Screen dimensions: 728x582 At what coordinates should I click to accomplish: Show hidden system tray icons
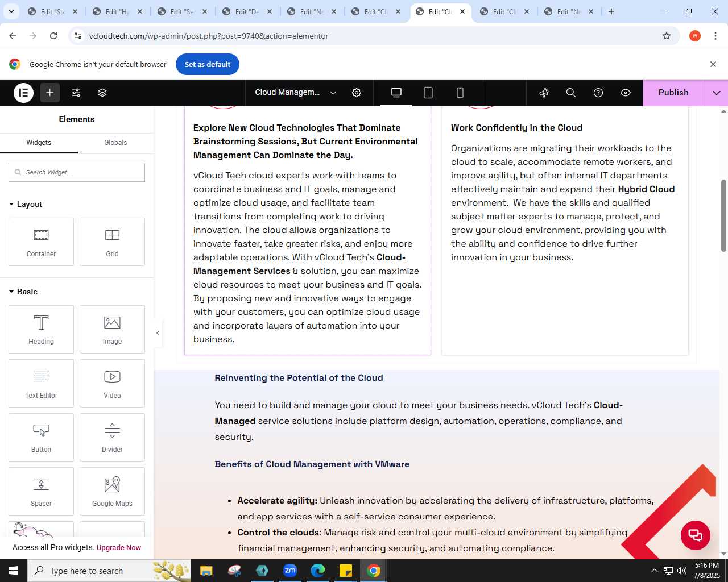pyautogui.click(x=654, y=571)
